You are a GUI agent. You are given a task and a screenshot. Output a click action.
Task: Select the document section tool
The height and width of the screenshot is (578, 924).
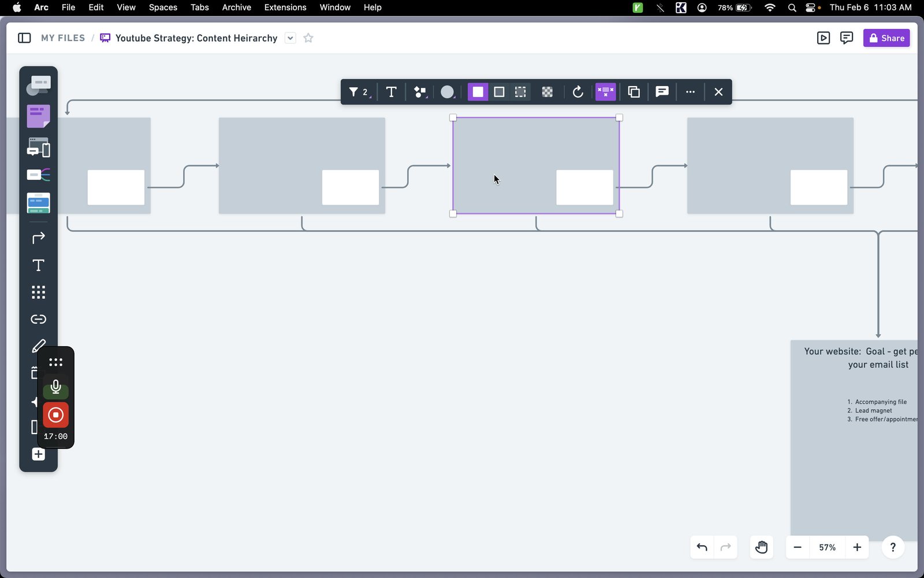pos(38,203)
